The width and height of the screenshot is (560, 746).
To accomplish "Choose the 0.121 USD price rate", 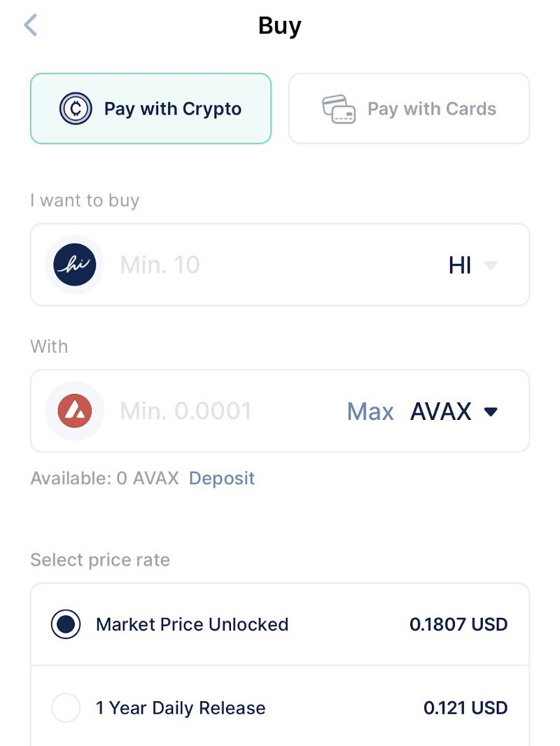I will tap(465, 708).
